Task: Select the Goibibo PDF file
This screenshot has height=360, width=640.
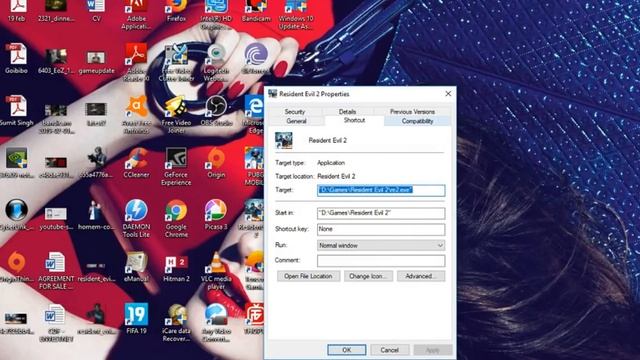Action: (x=16, y=59)
